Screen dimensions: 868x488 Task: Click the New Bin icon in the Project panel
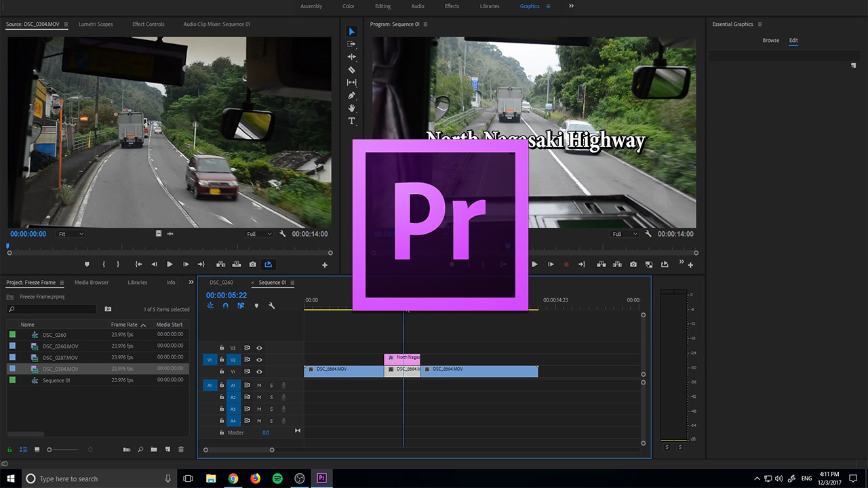click(x=153, y=449)
